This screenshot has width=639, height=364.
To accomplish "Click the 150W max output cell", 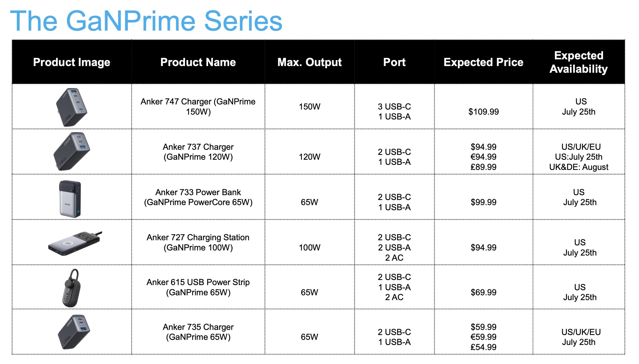I will [309, 107].
